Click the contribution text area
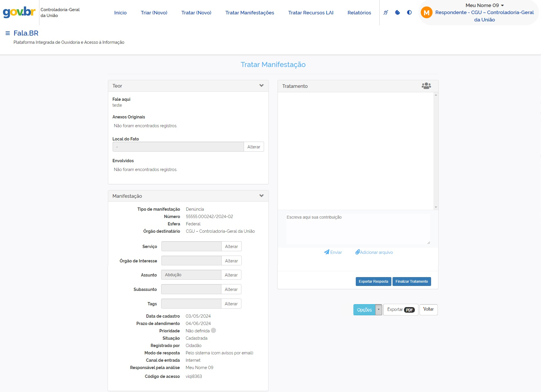 coord(358,229)
